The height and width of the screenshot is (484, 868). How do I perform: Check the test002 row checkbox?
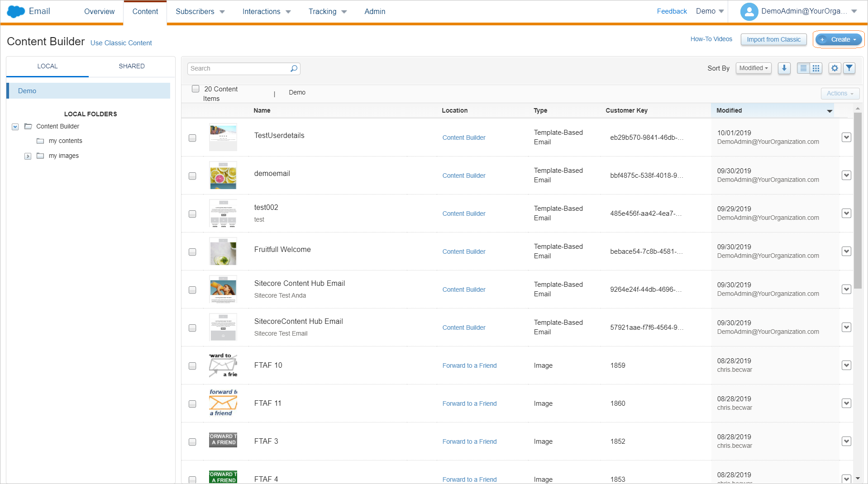click(x=192, y=214)
